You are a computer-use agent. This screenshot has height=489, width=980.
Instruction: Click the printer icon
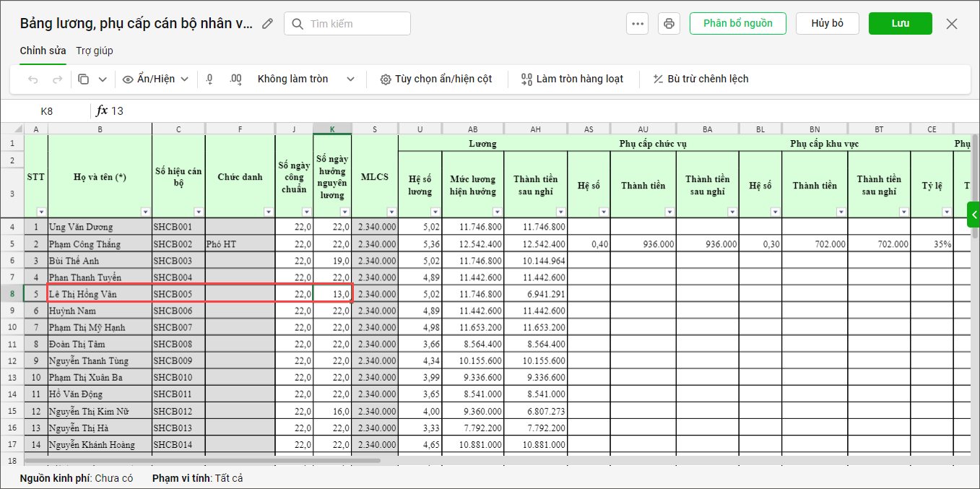[x=669, y=24]
